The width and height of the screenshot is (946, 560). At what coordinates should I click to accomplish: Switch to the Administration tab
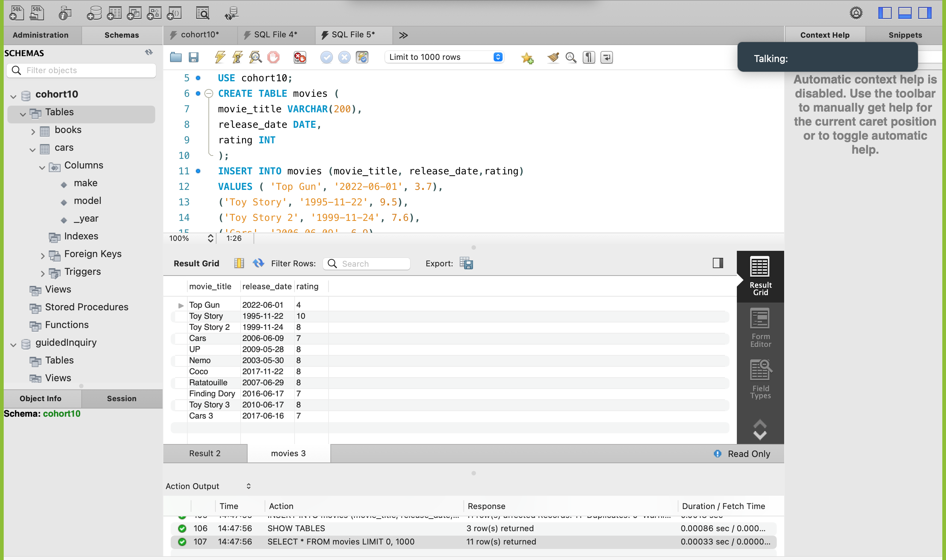coord(41,35)
